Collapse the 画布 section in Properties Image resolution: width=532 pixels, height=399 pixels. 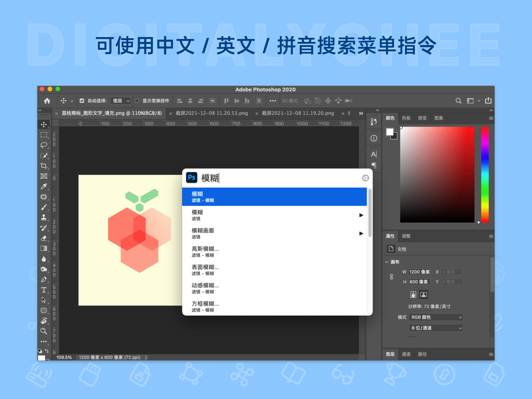pos(387,262)
